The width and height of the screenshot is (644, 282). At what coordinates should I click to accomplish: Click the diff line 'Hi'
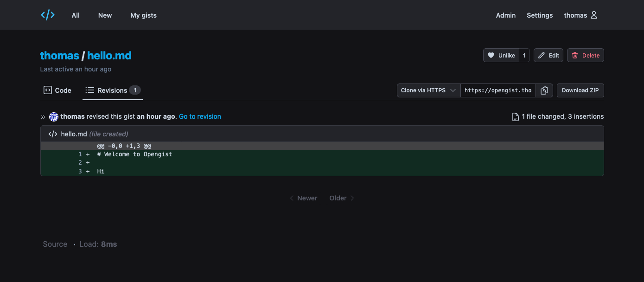click(101, 171)
